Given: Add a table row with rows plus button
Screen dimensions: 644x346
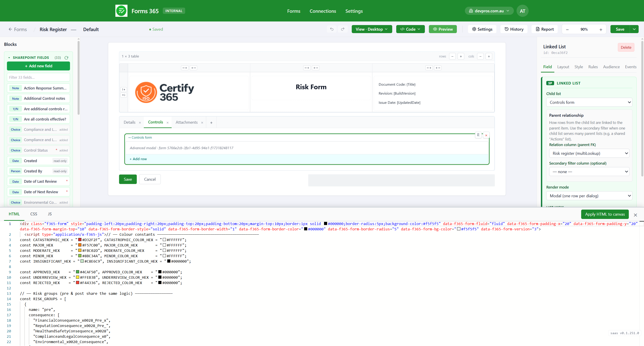Looking at the screenshot, I should click(x=461, y=56).
